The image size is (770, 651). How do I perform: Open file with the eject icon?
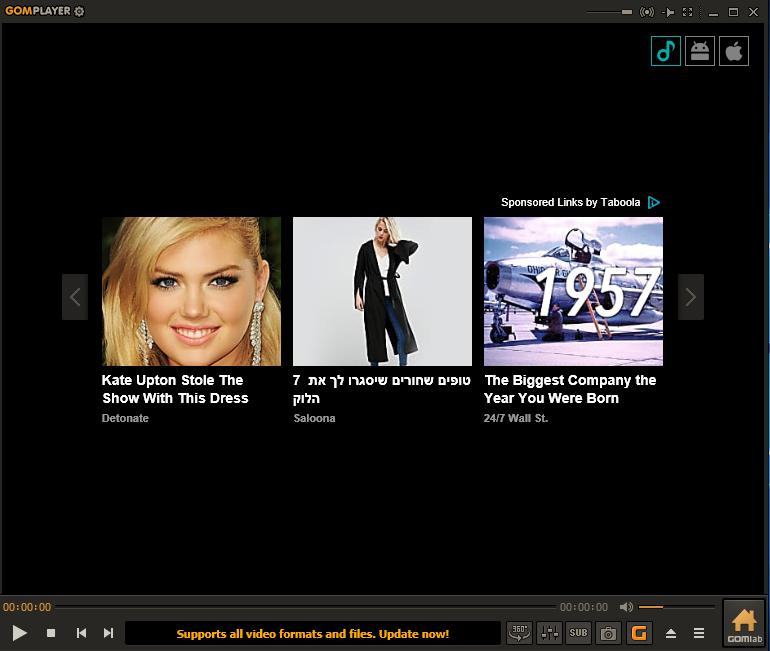(671, 633)
